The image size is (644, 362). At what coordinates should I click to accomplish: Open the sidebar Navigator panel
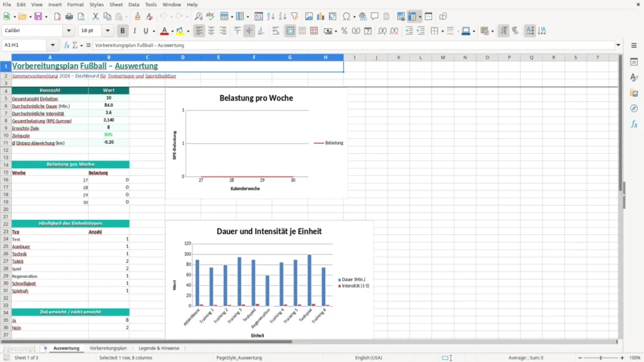point(634,108)
